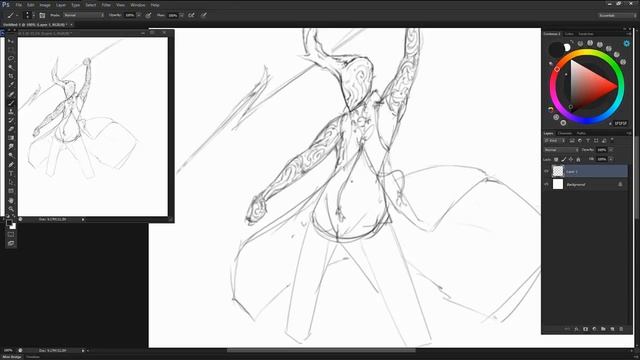This screenshot has width=640, height=360.
Task: Select the Rectangle shape tool
Action: click(x=11, y=191)
